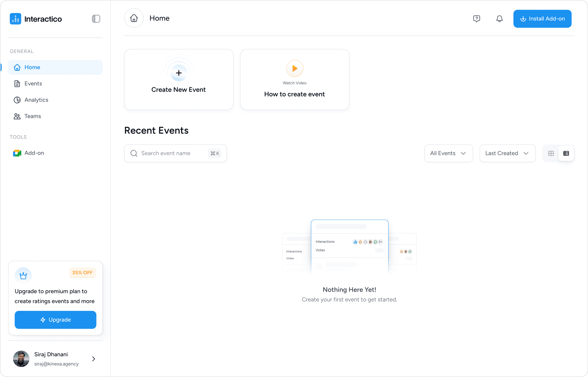
Task: Click the premium crown icon
Action: 23,275
